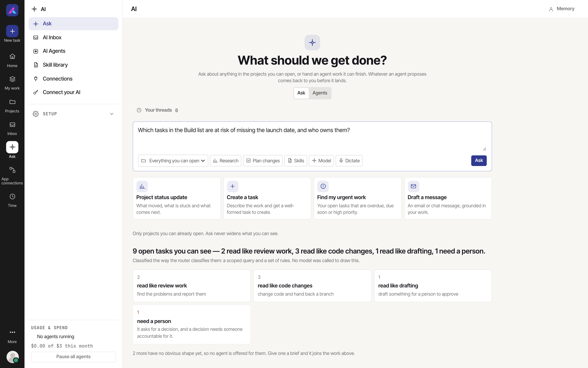This screenshot has width=588, height=368.
Task: Switch to the Agents tab
Action: 320,93
